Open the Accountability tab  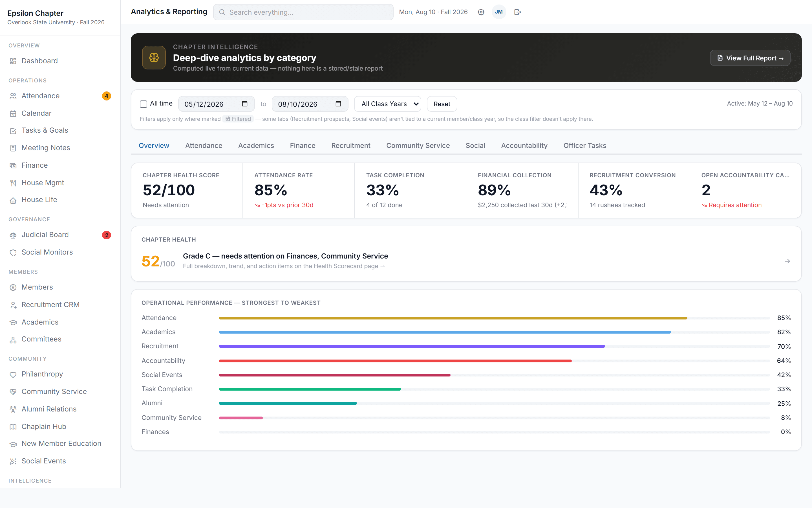pos(524,146)
